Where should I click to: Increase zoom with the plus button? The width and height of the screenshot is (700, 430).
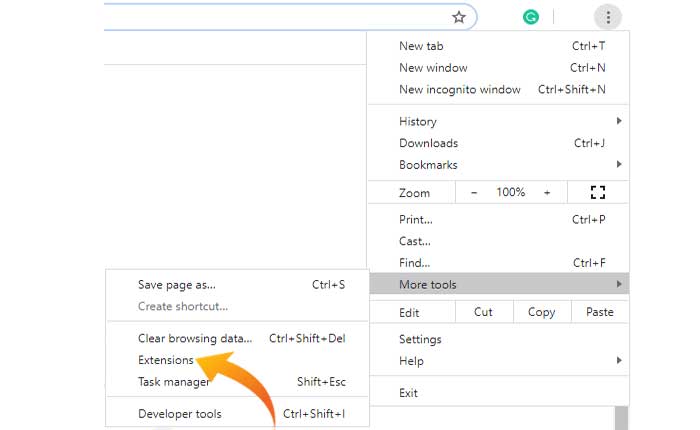pyautogui.click(x=547, y=192)
